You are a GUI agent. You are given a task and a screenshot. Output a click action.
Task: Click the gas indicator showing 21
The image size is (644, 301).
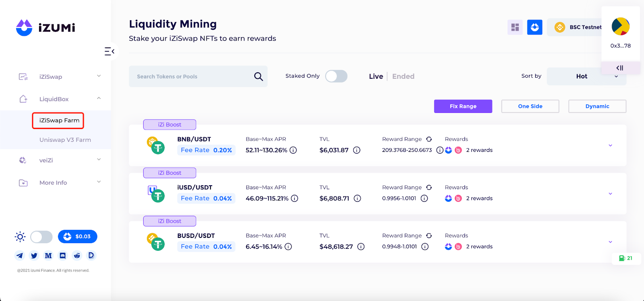click(x=626, y=258)
